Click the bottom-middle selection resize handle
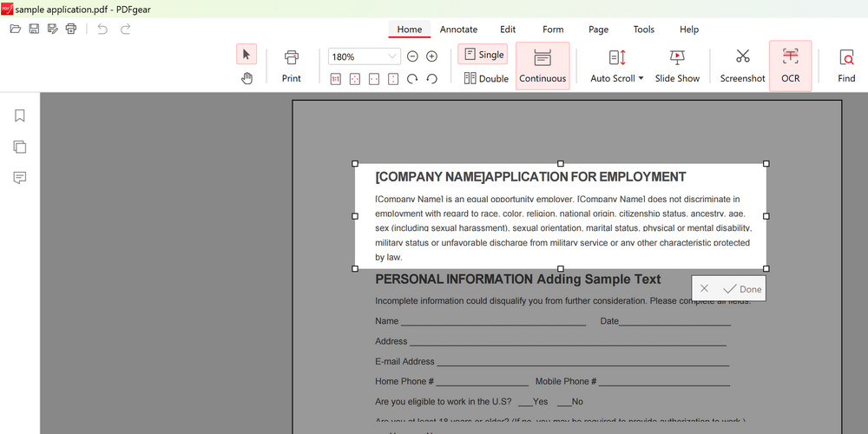 coord(560,268)
